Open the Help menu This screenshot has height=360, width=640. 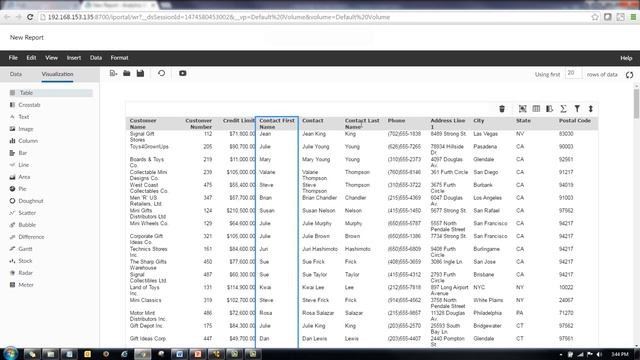point(626,58)
